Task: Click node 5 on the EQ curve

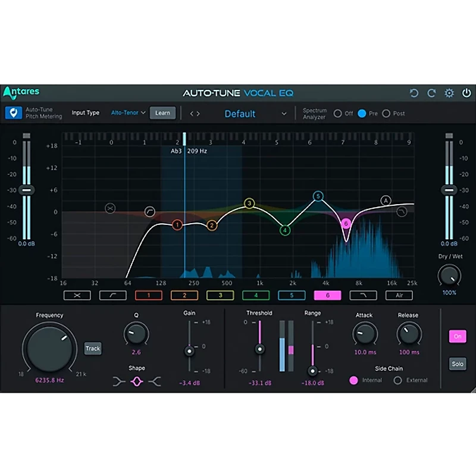Action: pyautogui.click(x=318, y=196)
